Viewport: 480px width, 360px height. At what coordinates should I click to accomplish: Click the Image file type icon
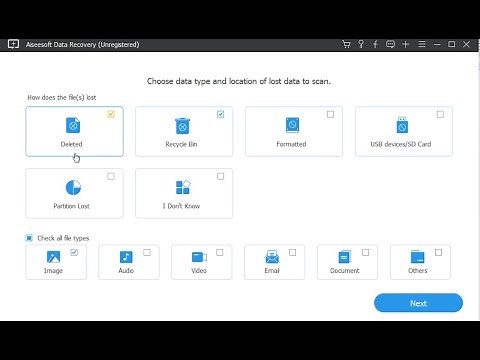tap(53, 257)
